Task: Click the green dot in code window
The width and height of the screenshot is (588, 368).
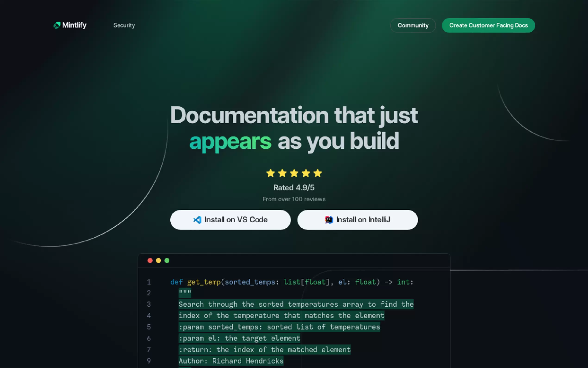Action: pyautogui.click(x=167, y=260)
